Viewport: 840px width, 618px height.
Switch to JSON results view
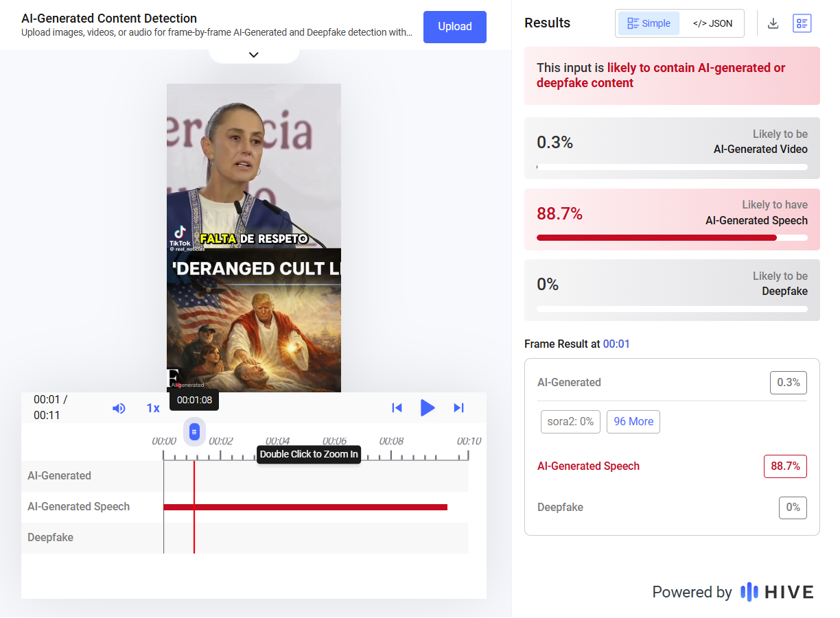tap(712, 23)
